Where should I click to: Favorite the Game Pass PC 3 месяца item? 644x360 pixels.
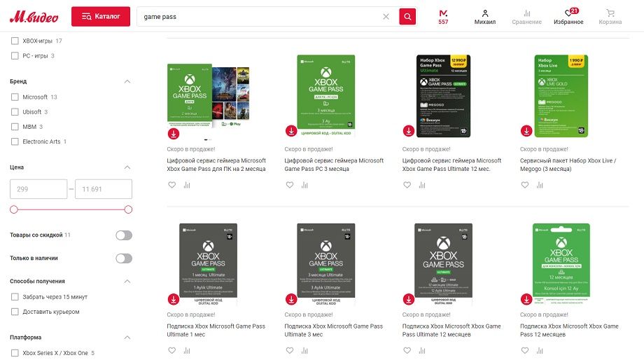point(290,185)
